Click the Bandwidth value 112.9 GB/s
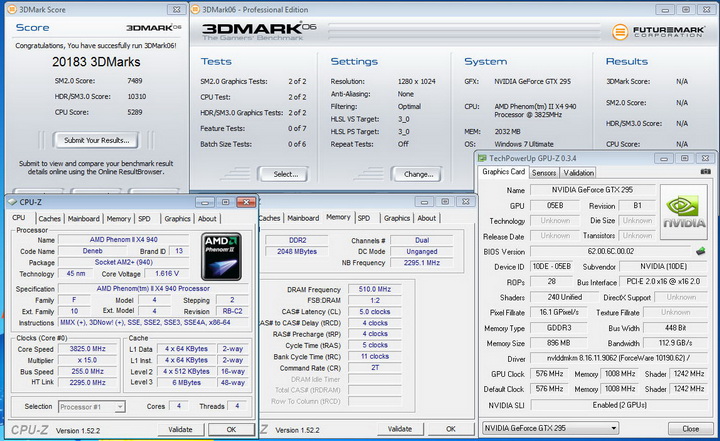Screen dimensions: 720x441 pyautogui.click(x=675, y=343)
